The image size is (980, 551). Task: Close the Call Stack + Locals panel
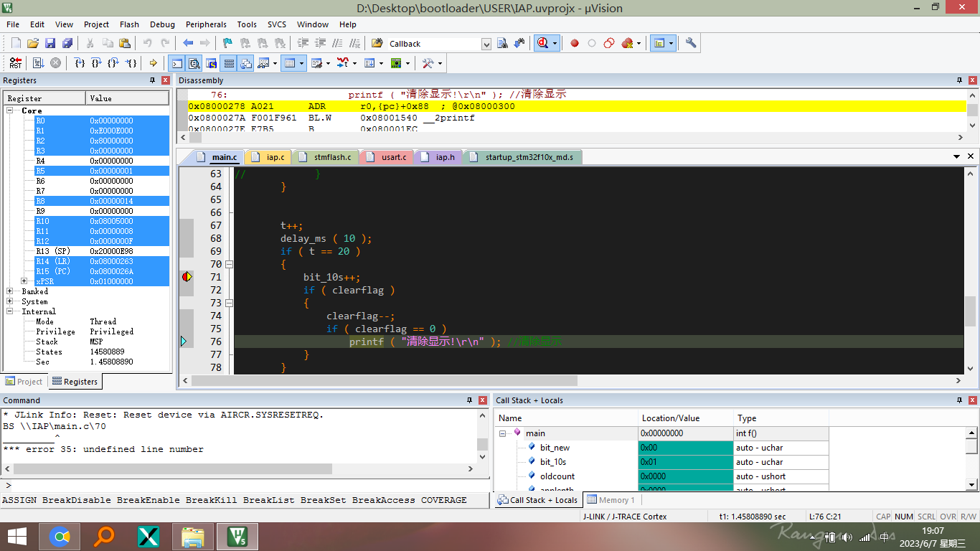971,400
